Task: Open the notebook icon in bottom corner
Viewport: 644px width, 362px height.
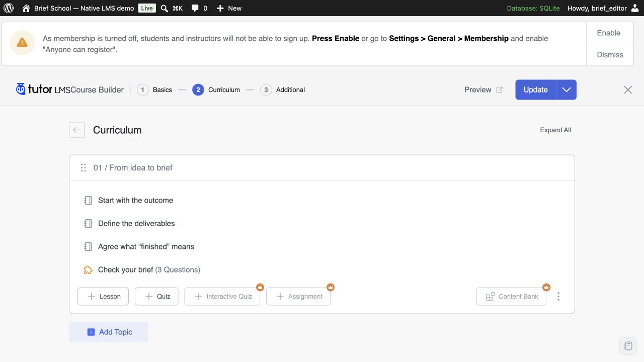Action: [x=628, y=345]
